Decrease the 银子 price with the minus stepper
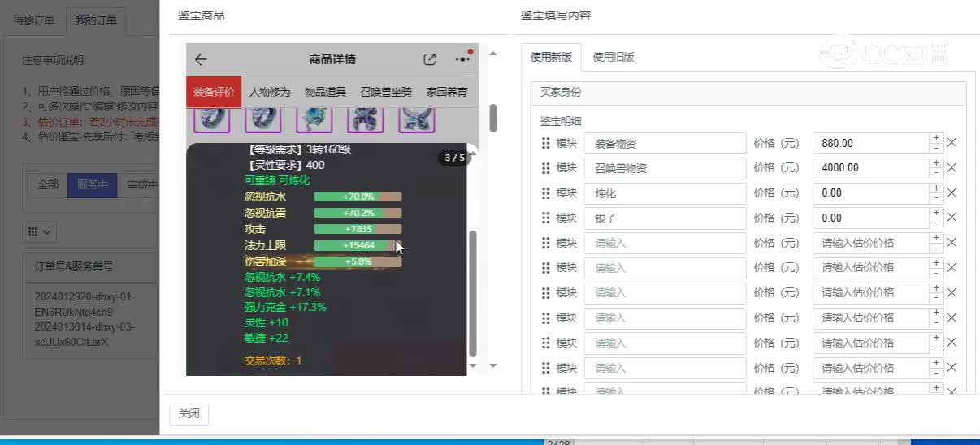The height and width of the screenshot is (445, 980). [936, 222]
